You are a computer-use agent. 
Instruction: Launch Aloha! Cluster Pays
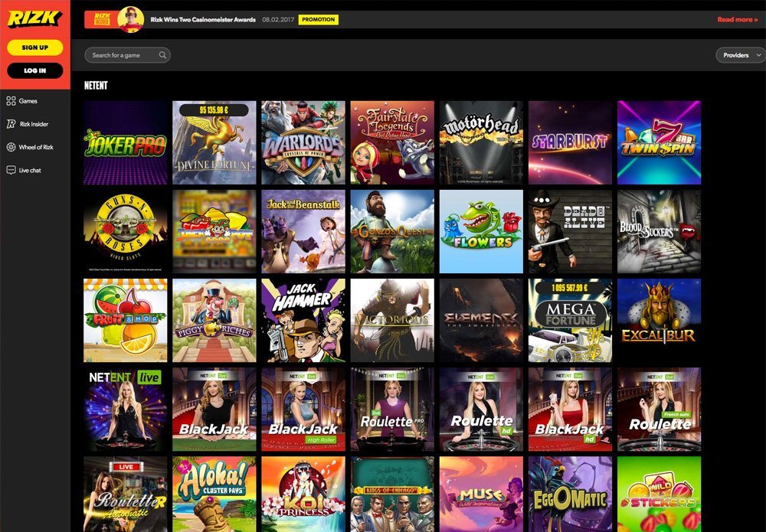pos(214,494)
